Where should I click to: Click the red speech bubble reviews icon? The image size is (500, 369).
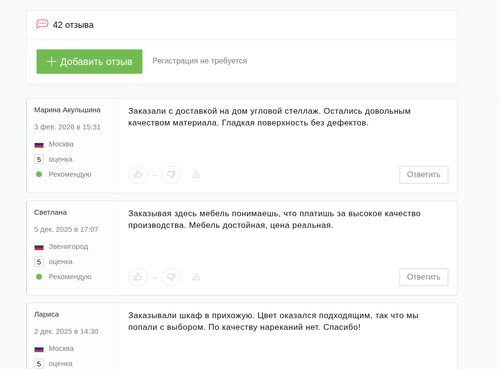click(x=42, y=24)
